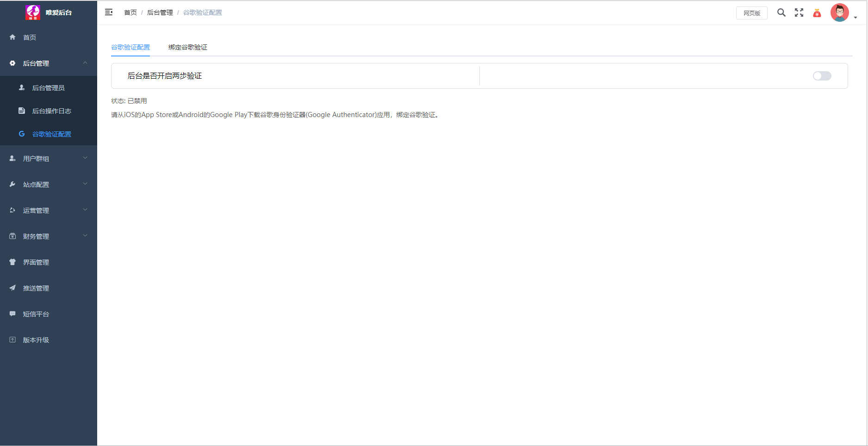The image size is (868, 446).
Task: Expand the 站点配置 menu
Action: 48,185
